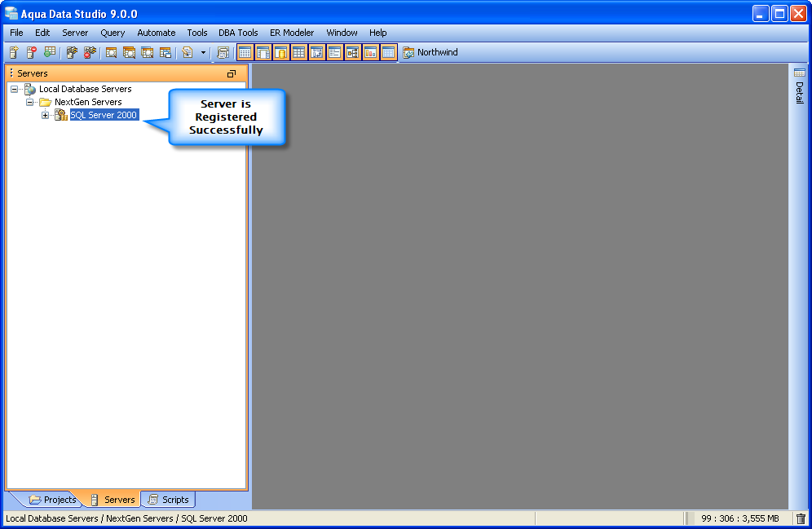Click the connect server plug icon
The width and height of the screenshot is (812, 529).
72,52
